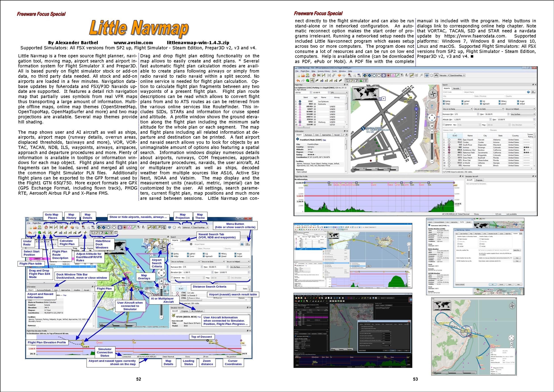Toggle Tower checkbox in Les Eplatures window search
This screenshot has width=554, height=392.
point(462,104)
